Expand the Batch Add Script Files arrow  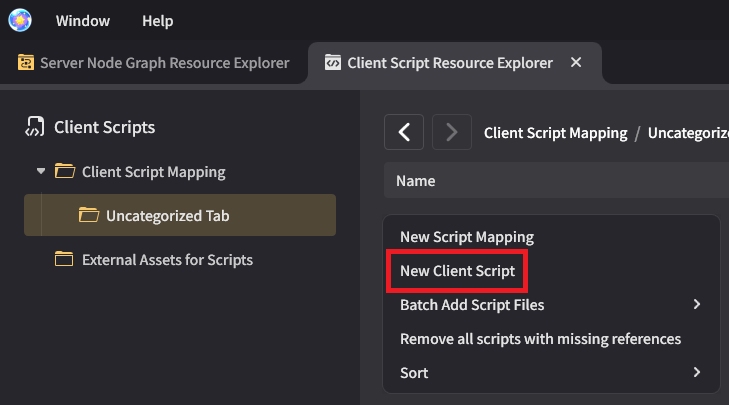click(x=696, y=305)
